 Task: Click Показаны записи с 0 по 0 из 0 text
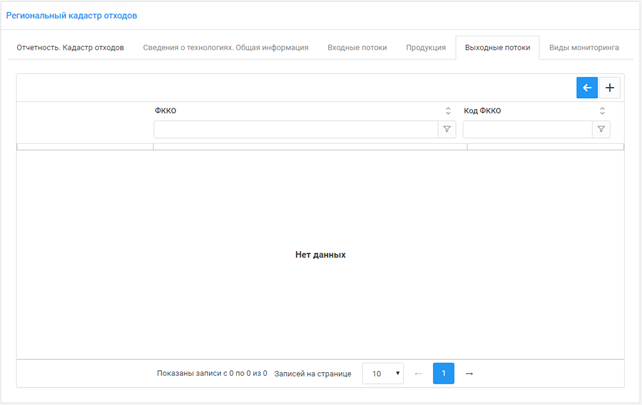(x=212, y=373)
